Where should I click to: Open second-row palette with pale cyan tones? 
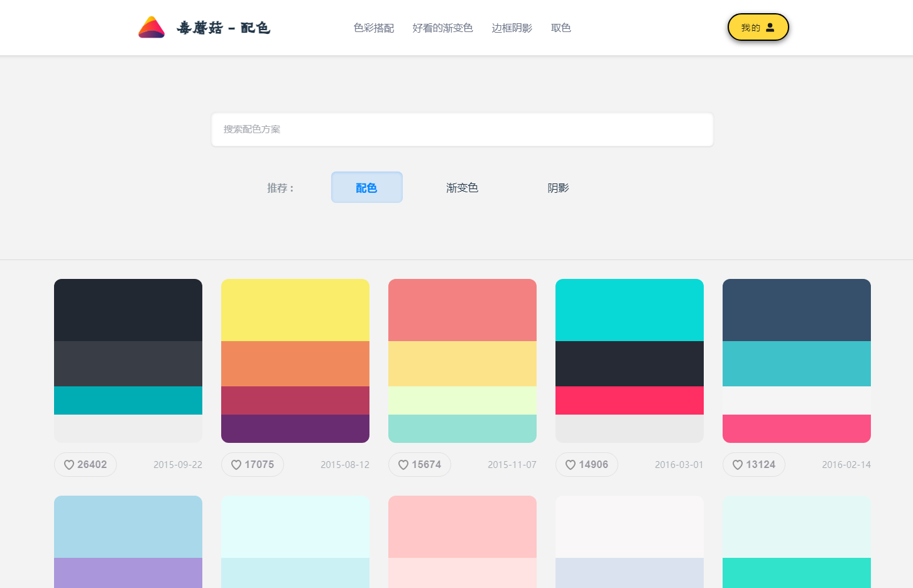point(295,542)
